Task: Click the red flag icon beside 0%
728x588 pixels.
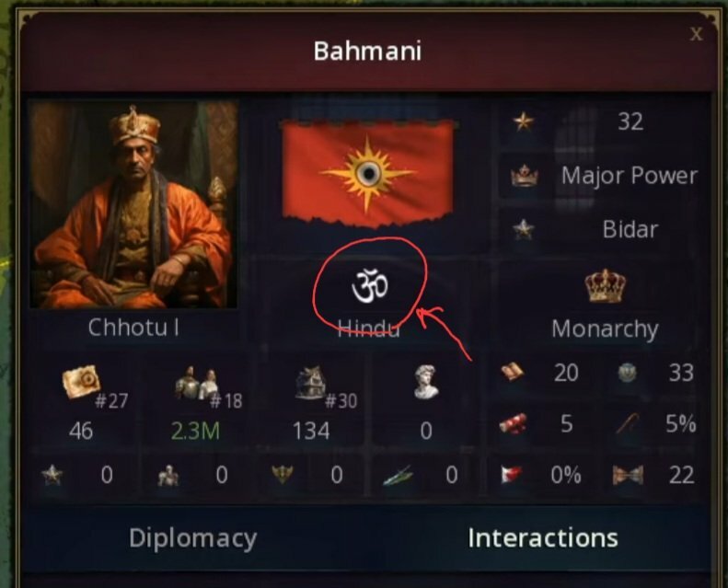Action: point(511,474)
